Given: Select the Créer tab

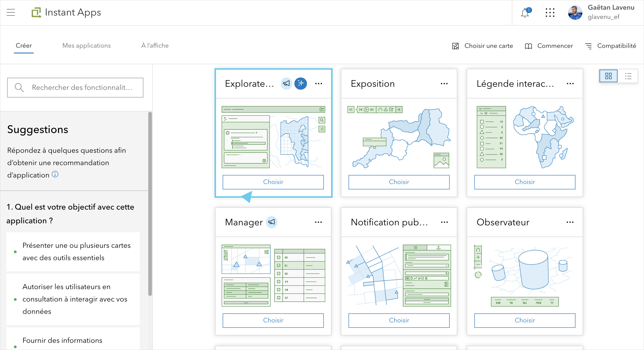Looking at the screenshot, I should 24,46.
